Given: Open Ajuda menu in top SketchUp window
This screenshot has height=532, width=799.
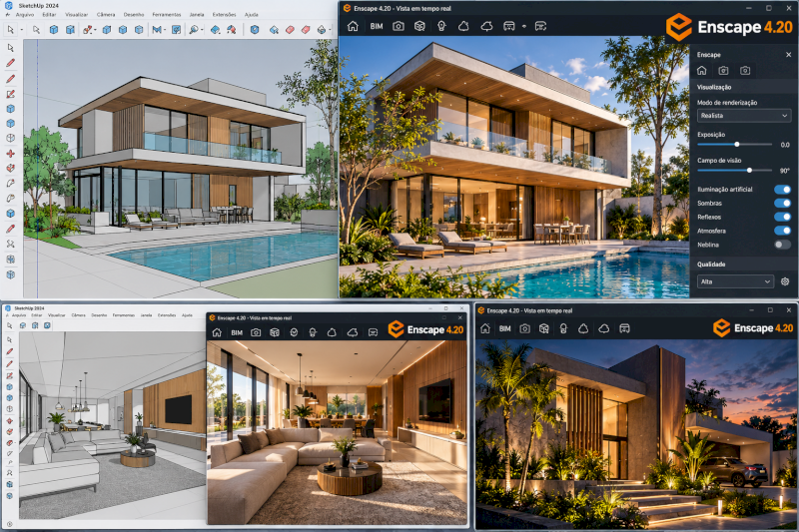Looking at the screenshot, I should click(x=252, y=15).
